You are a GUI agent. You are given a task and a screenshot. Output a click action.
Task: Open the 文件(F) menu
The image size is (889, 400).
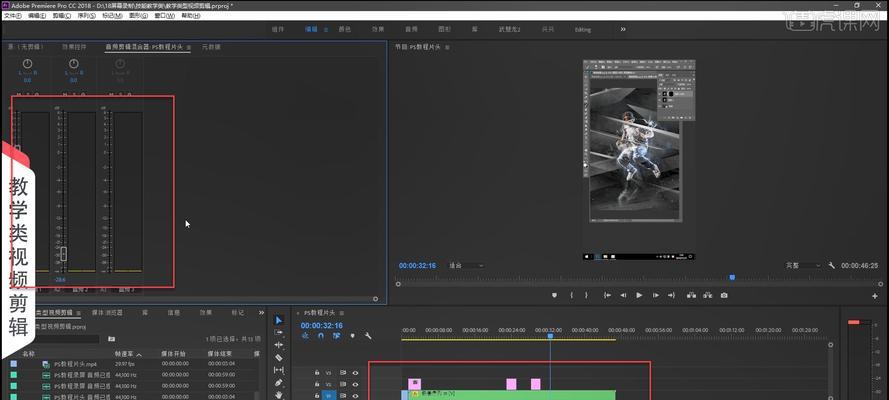12,16
